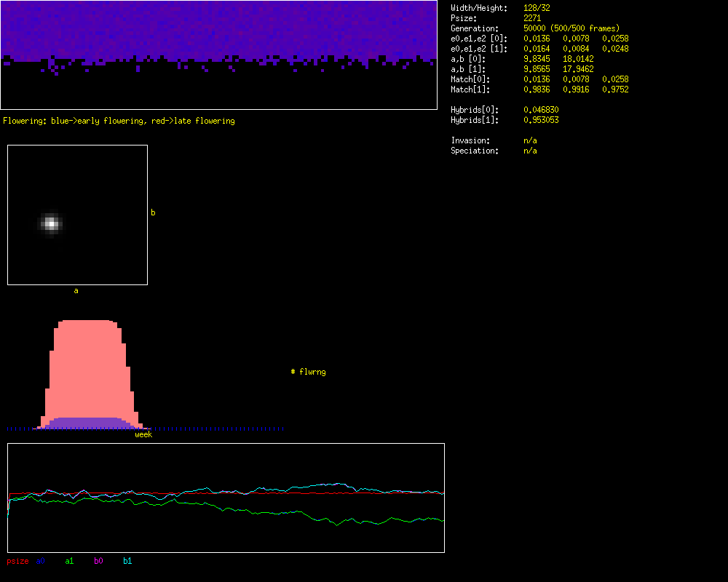This screenshot has height=582, width=728.
Task: Click the 'week' axis label under the histogram
Action: (143, 434)
